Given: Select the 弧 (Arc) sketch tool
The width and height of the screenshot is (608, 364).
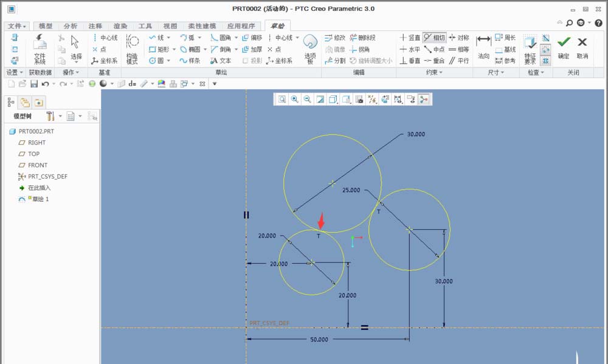Looking at the screenshot, I should pos(187,38).
